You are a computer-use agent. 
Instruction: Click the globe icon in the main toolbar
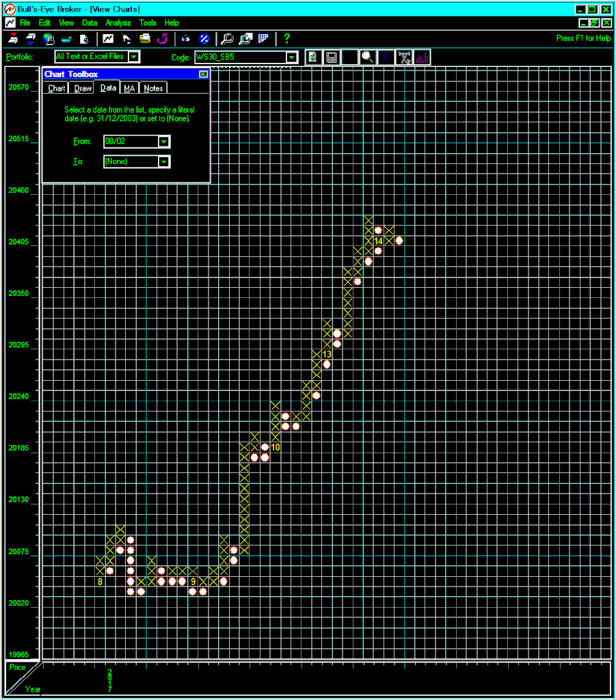coord(49,38)
